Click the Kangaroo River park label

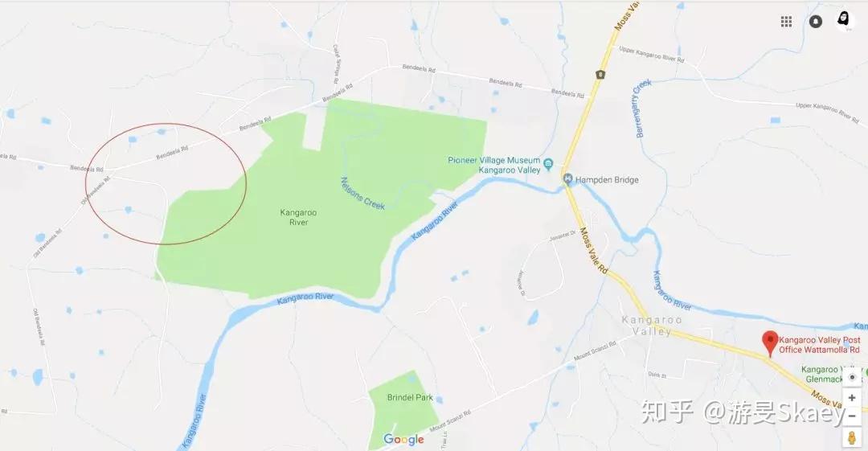[x=298, y=217]
